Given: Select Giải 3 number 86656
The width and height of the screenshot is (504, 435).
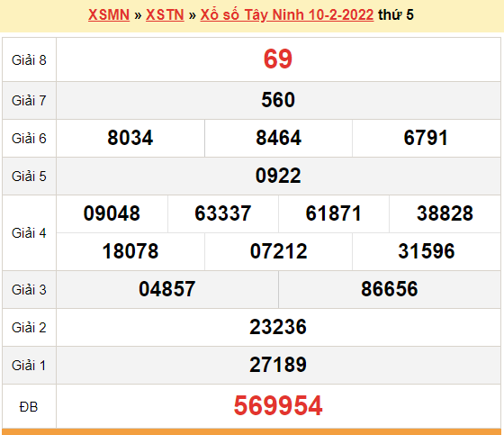Looking at the screenshot, I should coord(389,289).
